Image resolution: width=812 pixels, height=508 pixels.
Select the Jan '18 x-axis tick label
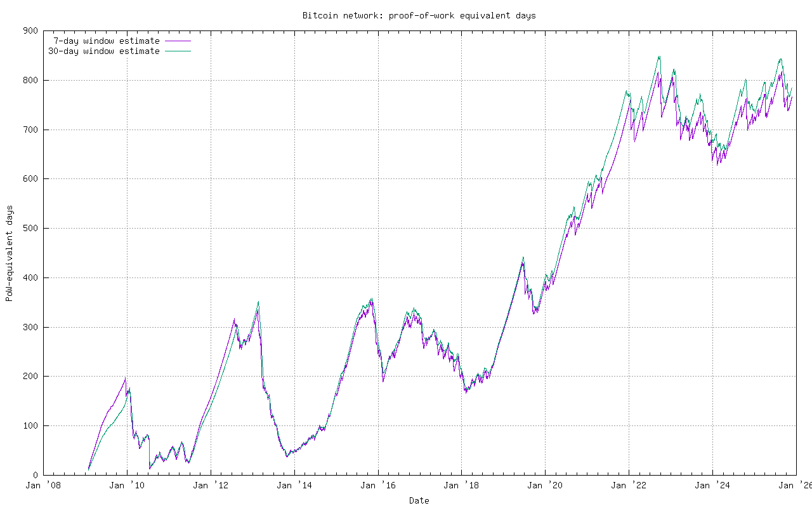[x=461, y=486]
